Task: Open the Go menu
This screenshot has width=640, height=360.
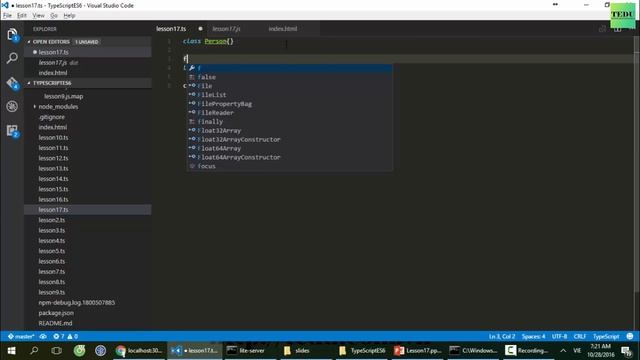Action: [54, 16]
